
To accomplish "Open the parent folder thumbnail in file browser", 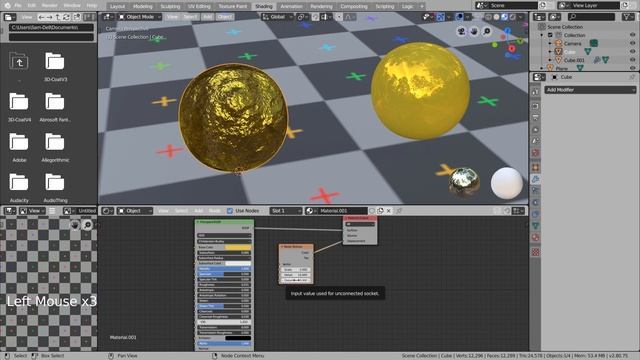I will (x=19, y=62).
